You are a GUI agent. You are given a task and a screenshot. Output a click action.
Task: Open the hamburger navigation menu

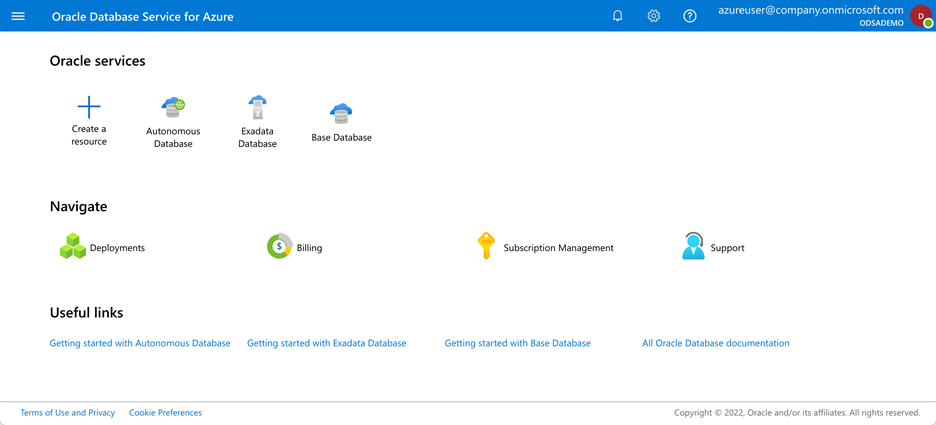19,16
